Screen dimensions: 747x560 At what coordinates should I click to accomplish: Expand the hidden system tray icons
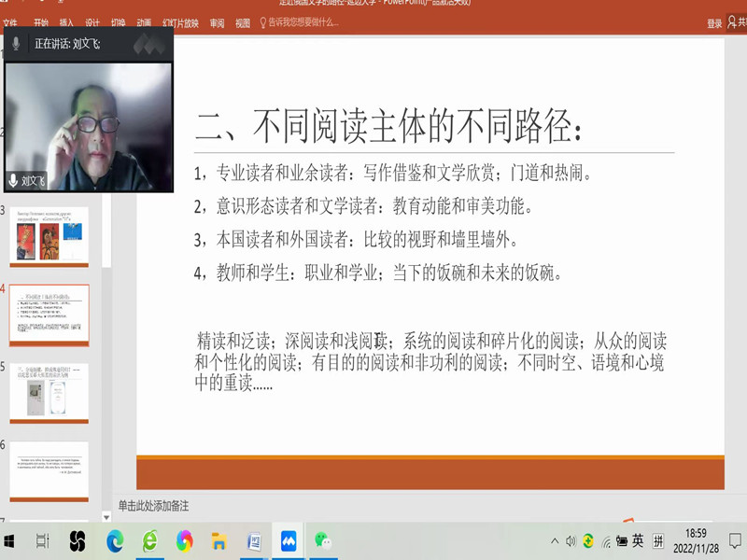point(555,541)
